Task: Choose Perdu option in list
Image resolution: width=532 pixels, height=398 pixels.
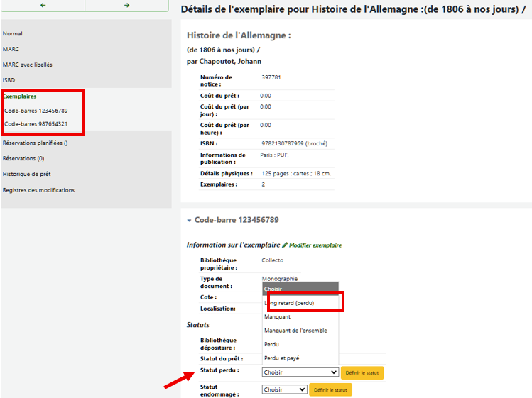Action: click(300, 344)
